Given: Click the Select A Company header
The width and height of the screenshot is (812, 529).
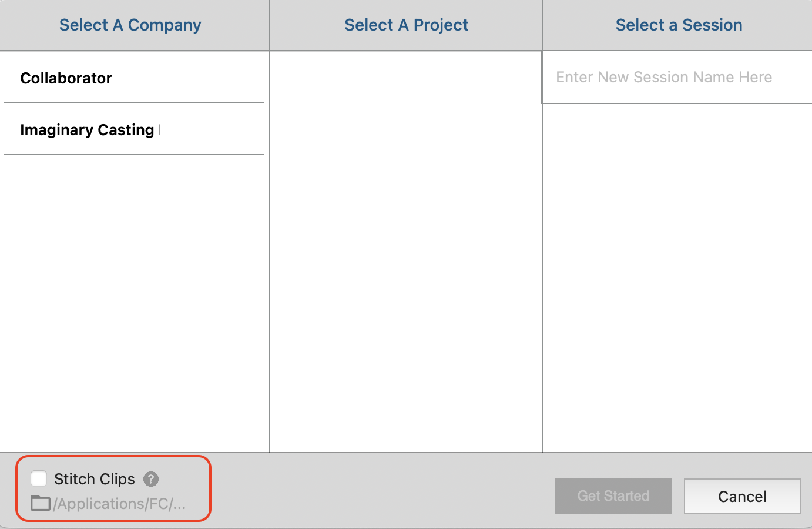Looking at the screenshot, I should pyautogui.click(x=130, y=25).
